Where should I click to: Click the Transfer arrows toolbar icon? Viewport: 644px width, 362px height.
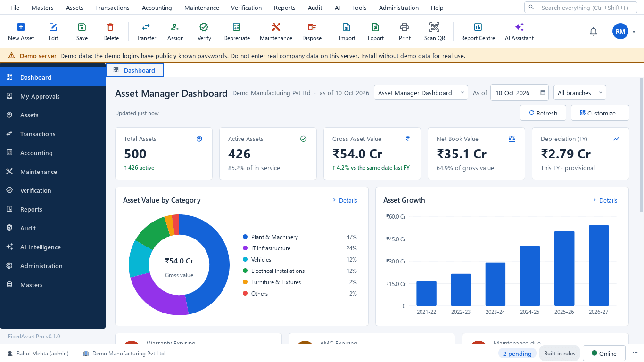click(x=146, y=27)
